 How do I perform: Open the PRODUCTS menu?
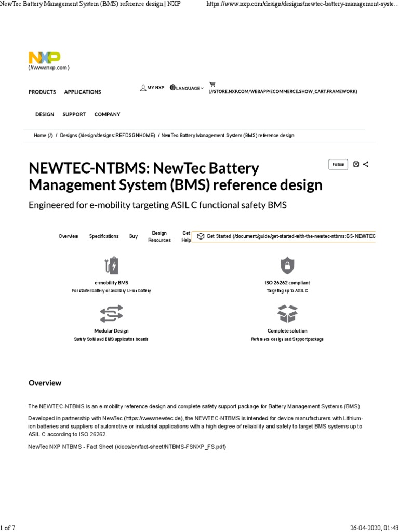click(x=42, y=92)
